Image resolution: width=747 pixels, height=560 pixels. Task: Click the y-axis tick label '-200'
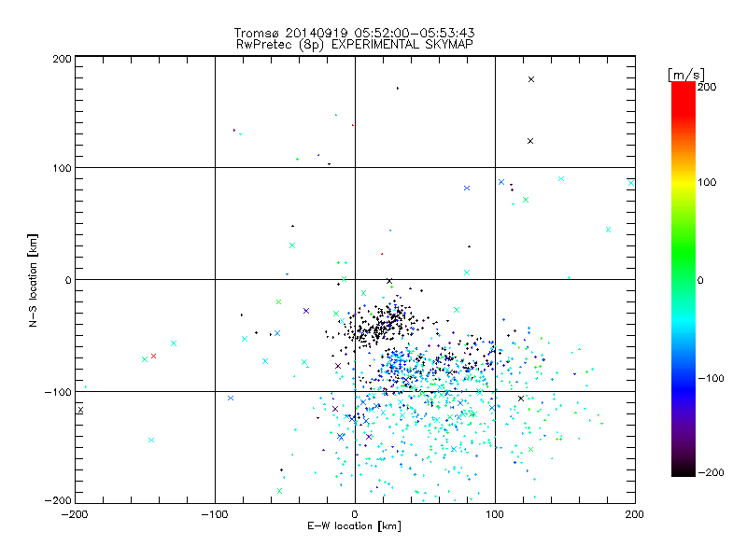[x=58, y=500]
